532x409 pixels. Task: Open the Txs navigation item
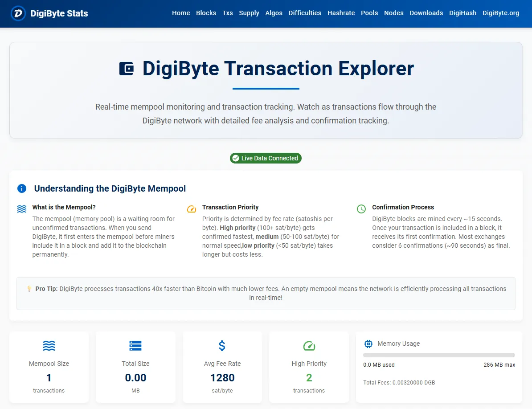tap(227, 13)
